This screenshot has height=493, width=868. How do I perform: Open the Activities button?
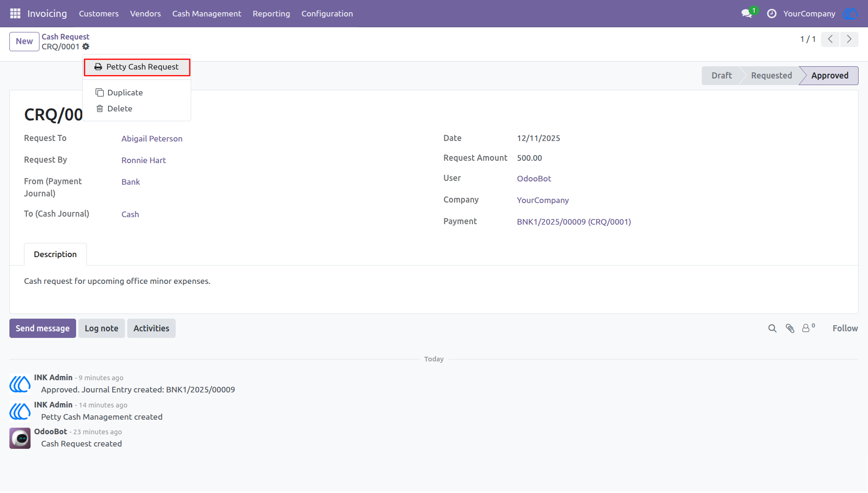tap(151, 329)
